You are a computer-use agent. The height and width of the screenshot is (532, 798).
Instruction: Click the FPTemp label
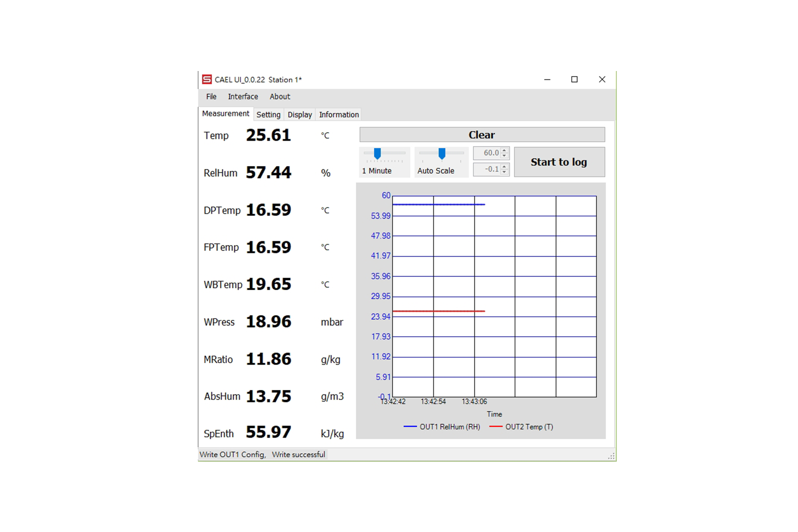point(221,247)
